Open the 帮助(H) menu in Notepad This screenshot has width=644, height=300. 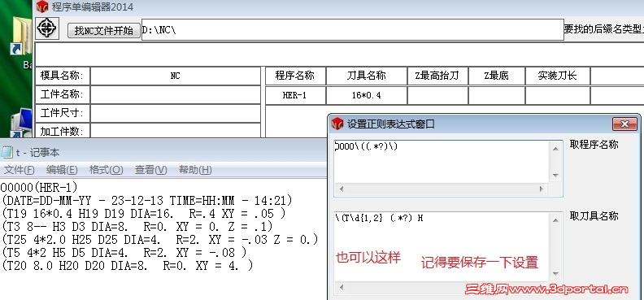pos(195,169)
